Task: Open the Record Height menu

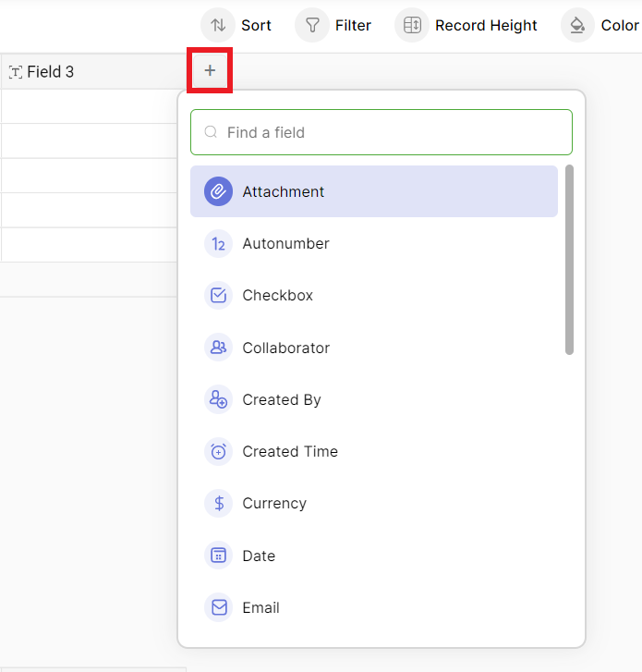Action: 467,25
